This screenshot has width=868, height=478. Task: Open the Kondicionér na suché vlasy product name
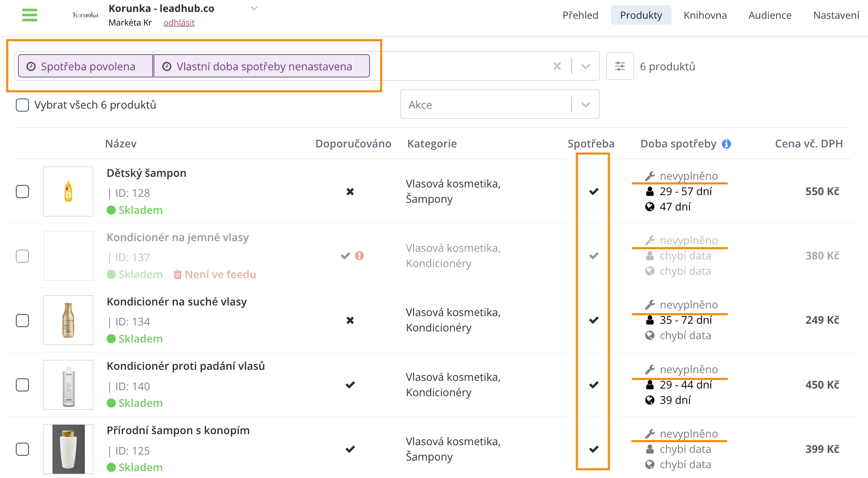tap(176, 302)
